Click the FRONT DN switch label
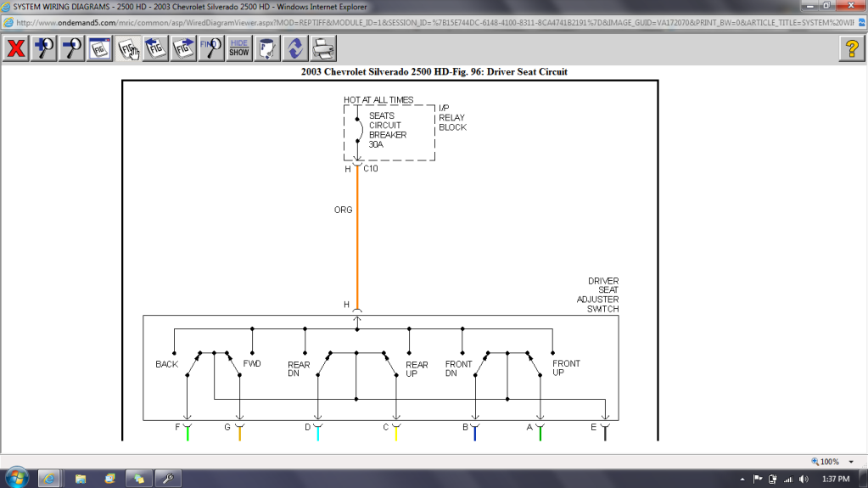868x488 pixels. [x=458, y=369]
